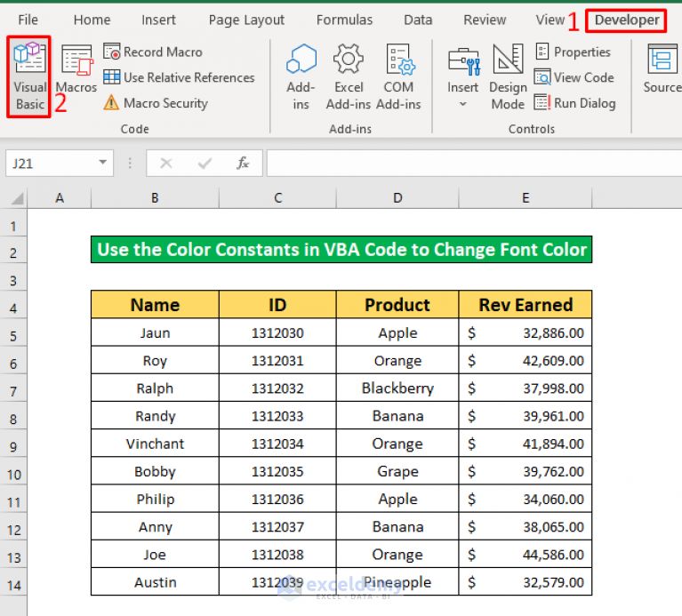Switch to the Data tab
Viewport: 682px width, 616px height.
[418, 20]
